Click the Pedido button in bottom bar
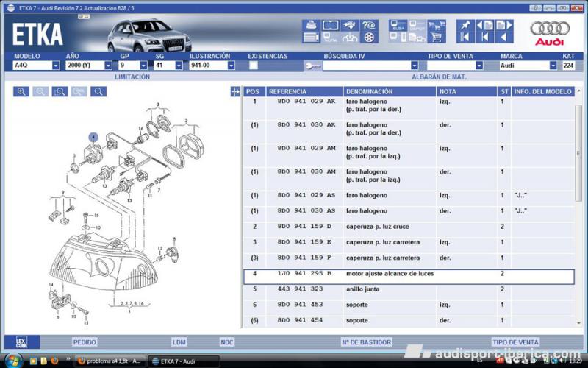588x368 pixels. (85, 342)
